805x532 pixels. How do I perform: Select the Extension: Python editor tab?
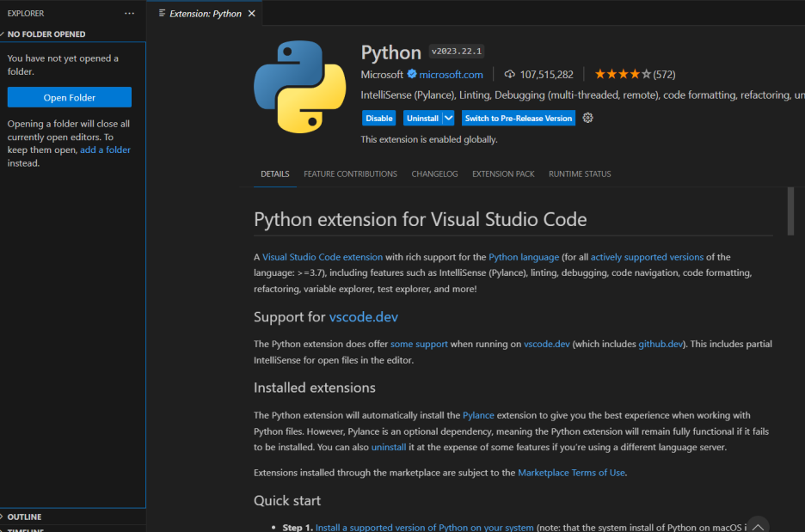coord(205,14)
